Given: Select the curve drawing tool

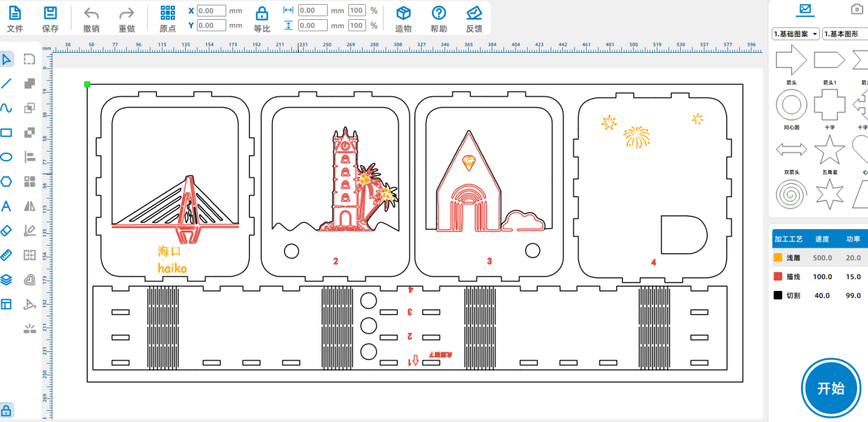Looking at the screenshot, I should [x=7, y=108].
